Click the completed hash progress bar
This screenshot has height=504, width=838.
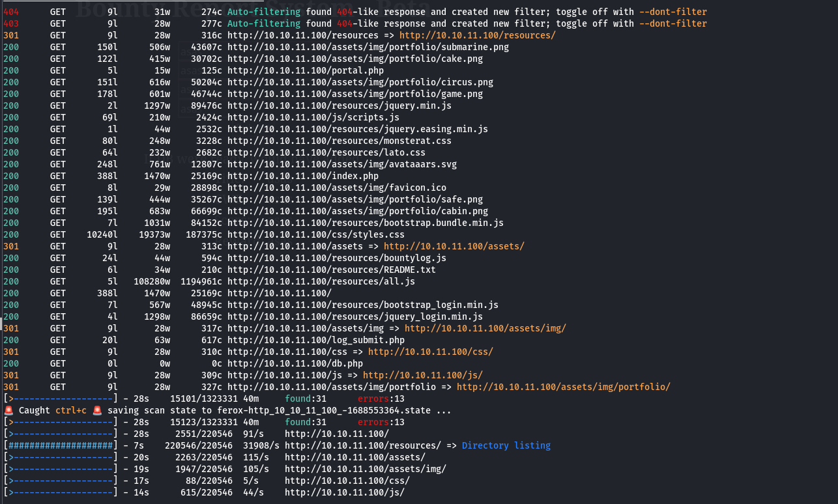pos(61,445)
